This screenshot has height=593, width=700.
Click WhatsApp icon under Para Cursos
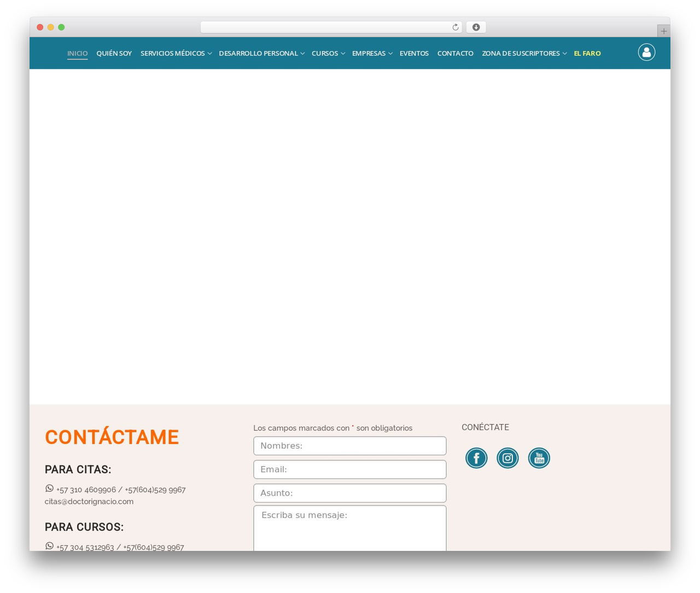(49, 546)
